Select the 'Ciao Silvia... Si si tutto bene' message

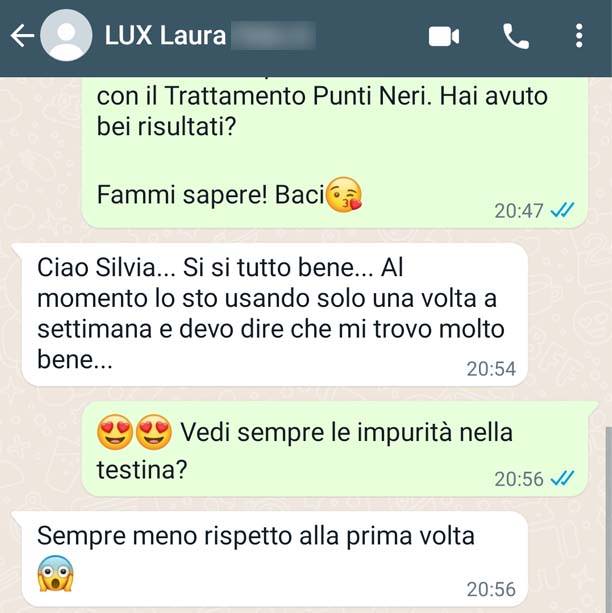click(x=275, y=315)
